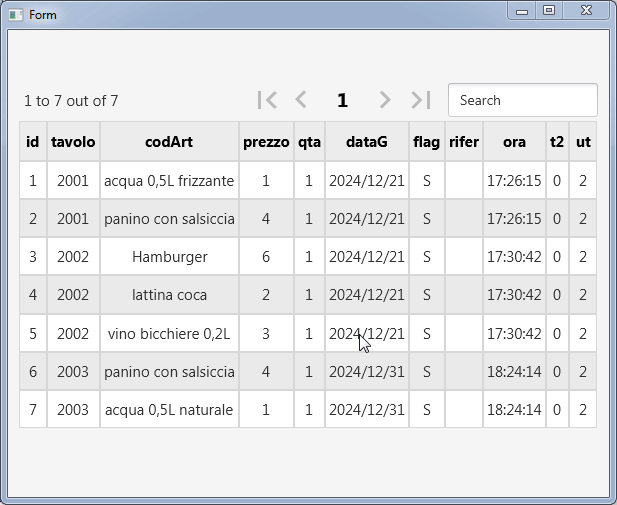Image resolution: width=617 pixels, height=505 pixels.
Task: Click prezzo 3 in vino bicchiere row
Action: coord(266,333)
